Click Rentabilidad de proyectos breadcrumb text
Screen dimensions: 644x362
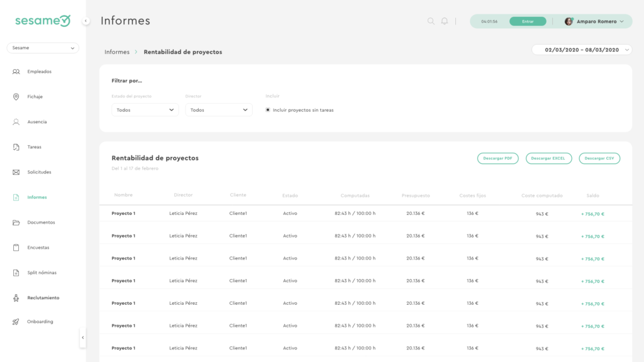click(x=183, y=52)
